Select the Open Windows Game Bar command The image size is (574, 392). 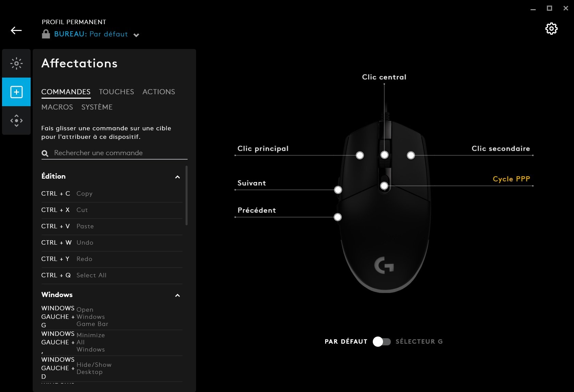(x=112, y=317)
